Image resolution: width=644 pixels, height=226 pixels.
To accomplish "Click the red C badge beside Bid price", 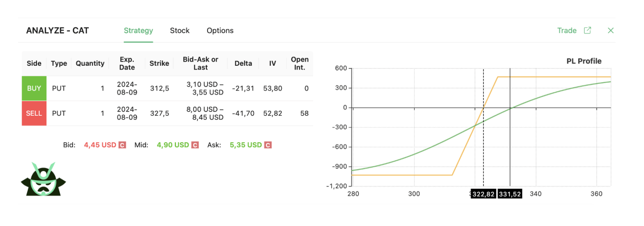I will click(122, 145).
